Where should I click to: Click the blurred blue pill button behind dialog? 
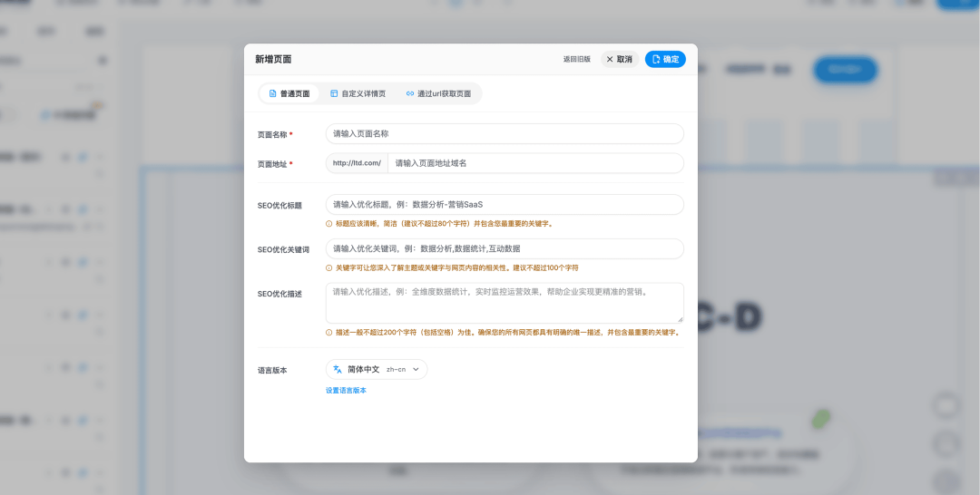click(845, 69)
